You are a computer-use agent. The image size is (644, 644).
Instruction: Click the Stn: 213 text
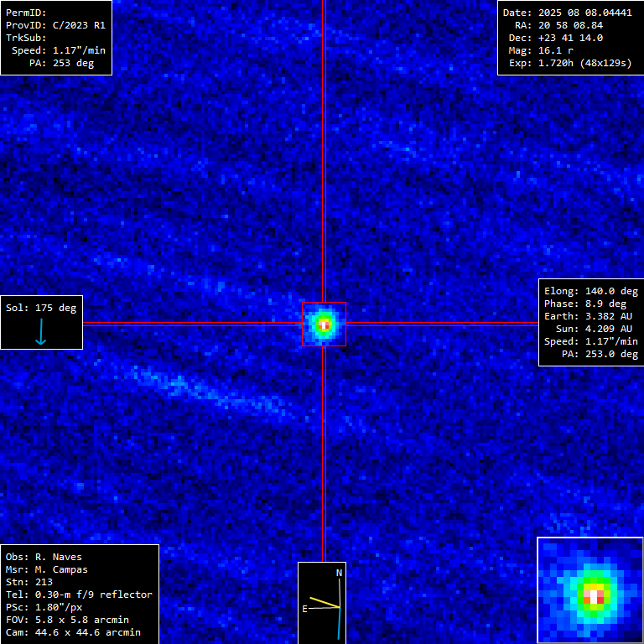point(29,583)
